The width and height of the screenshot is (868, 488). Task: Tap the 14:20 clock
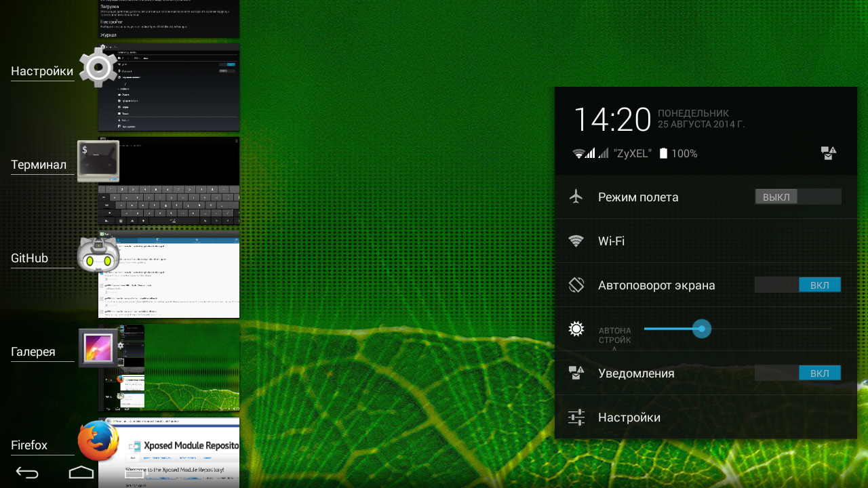(x=612, y=120)
